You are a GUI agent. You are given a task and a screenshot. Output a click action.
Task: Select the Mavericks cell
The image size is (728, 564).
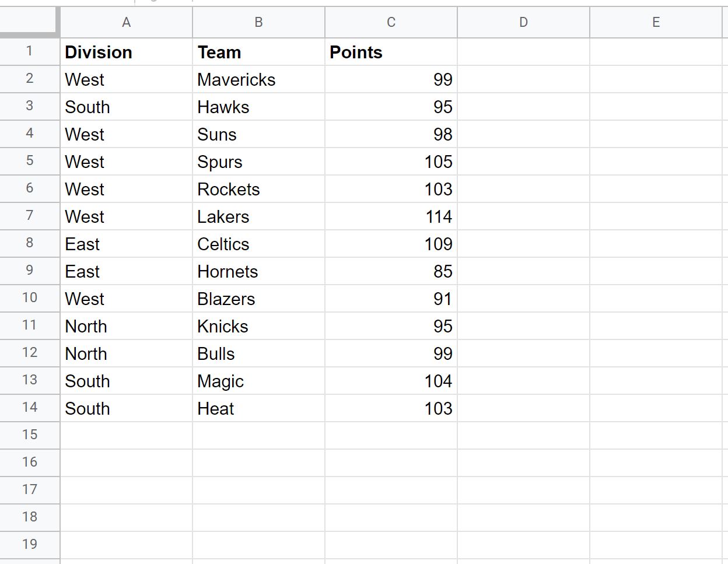click(x=258, y=80)
